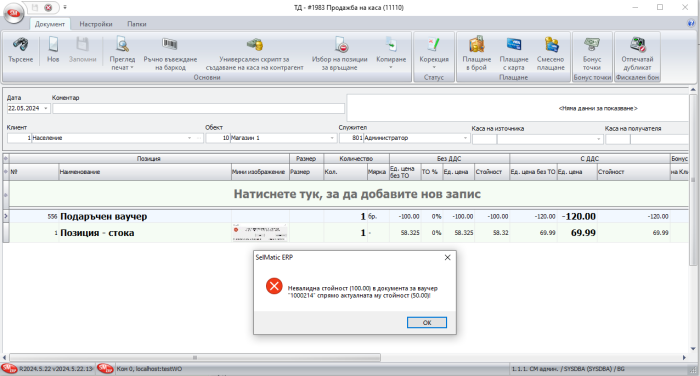Image resolution: width=700 pixels, height=376 pixels.
Task: Expand the Клиент Население dropdown
Action: (189, 138)
